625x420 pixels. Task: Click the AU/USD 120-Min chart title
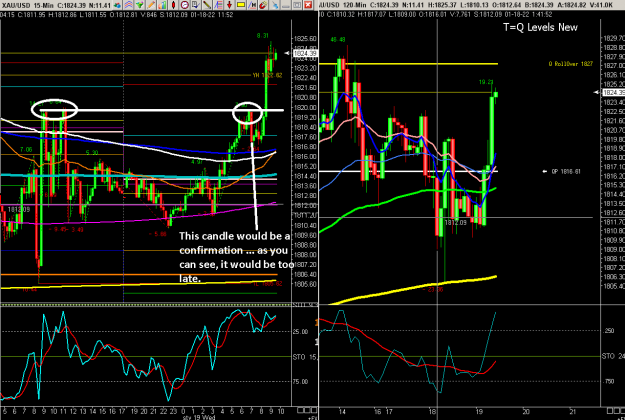343,5
